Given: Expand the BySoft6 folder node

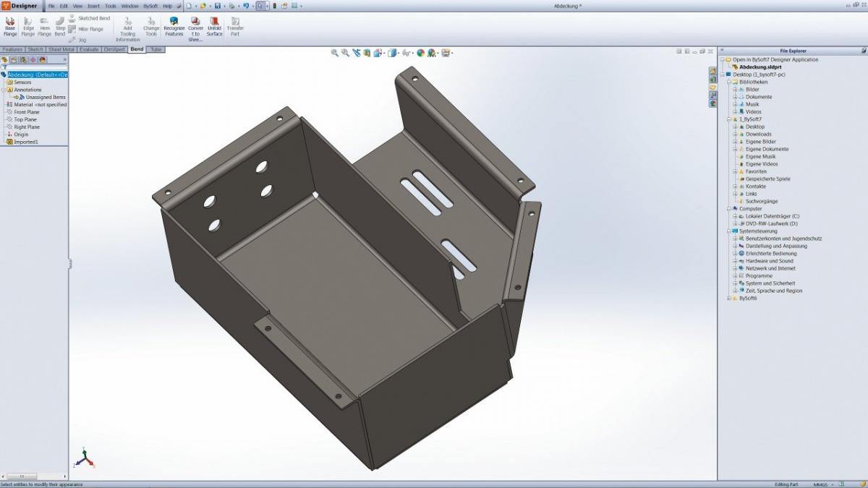Looking at the screenshot, I should (x=729, y=299).
